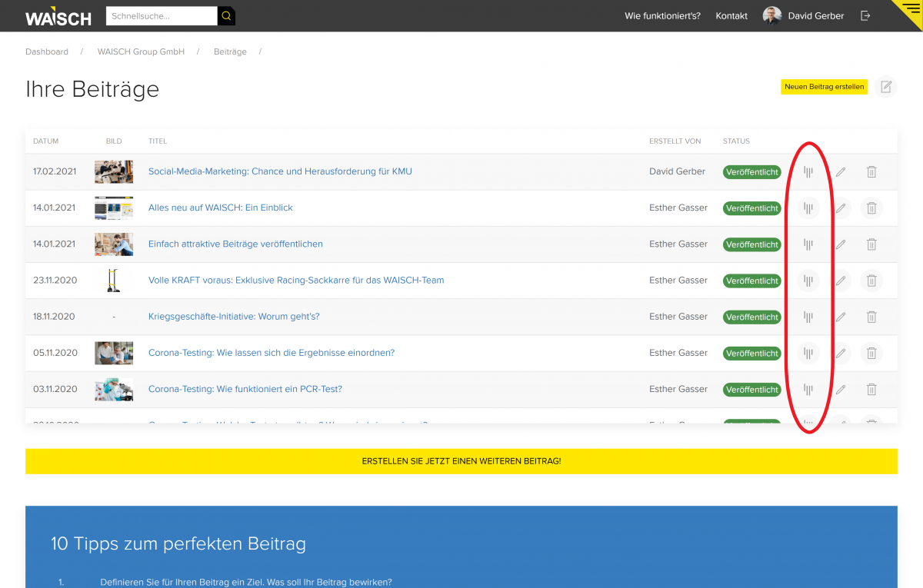
Task: Click the date 18.11.2020
Action: 55,316
